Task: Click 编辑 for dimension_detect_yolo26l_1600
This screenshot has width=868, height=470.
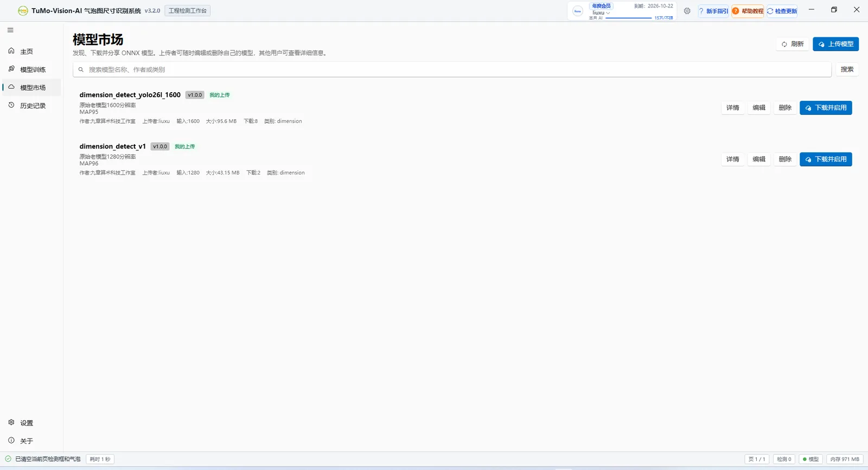Action: pyautogui.click(x=759, y=108)
